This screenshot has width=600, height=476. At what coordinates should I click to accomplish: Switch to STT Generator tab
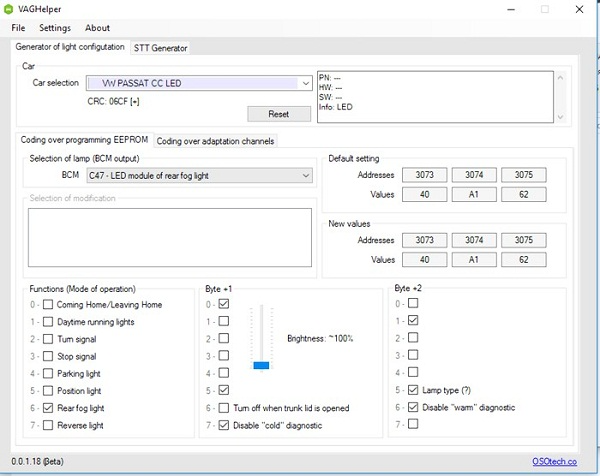(x=160, y=47)
